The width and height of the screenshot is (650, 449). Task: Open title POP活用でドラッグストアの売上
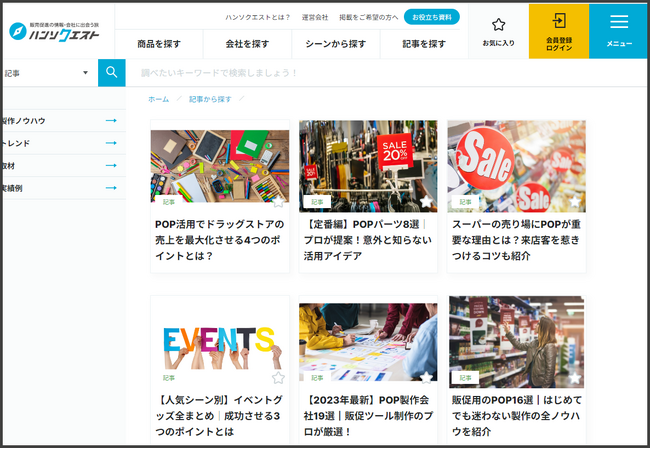(219, 240)
